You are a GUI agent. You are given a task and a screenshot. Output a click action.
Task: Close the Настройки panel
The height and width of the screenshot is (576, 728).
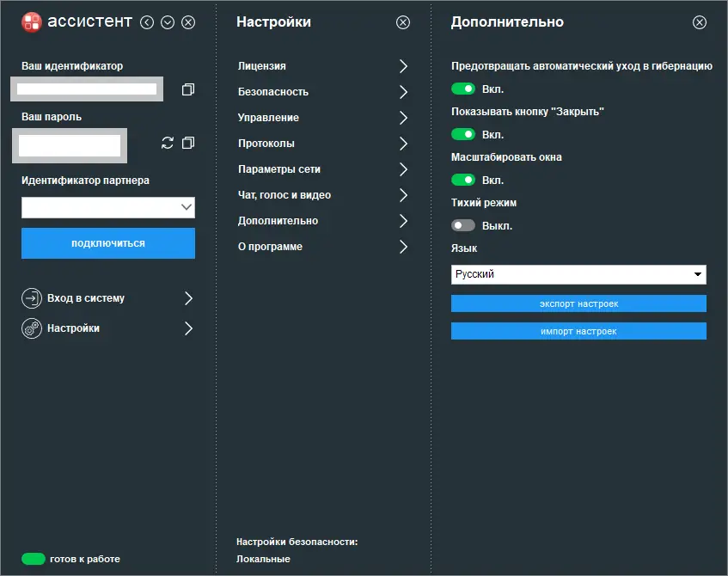click(403, 22)
